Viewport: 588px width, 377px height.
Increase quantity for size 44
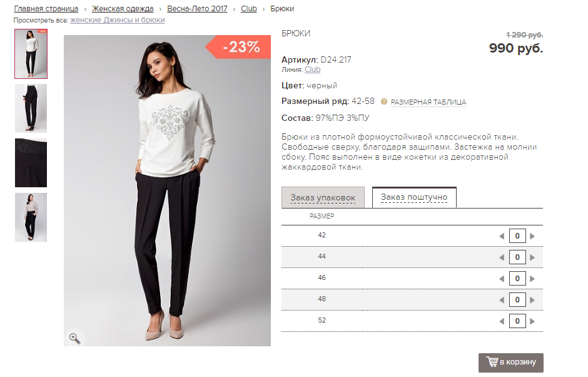532,257
